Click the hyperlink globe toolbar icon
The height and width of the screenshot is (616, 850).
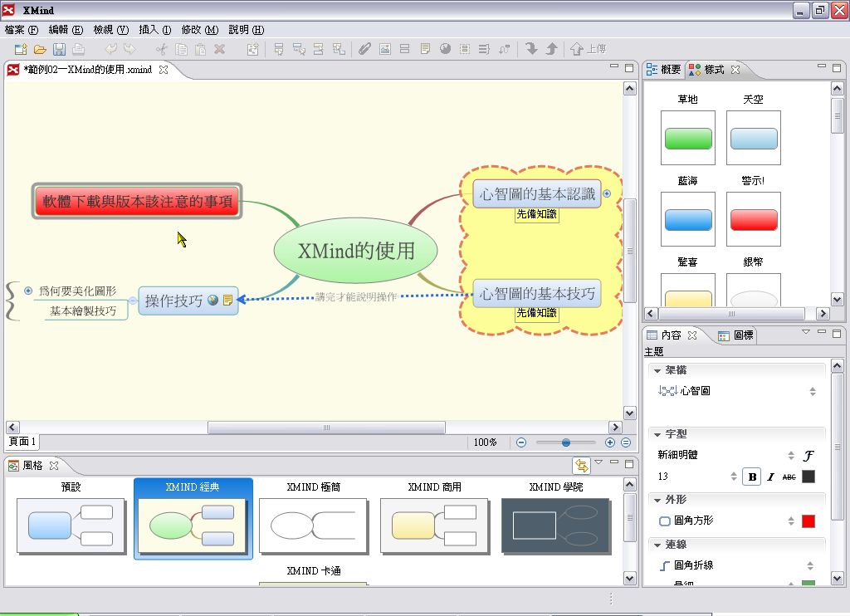tap(445, 49)
